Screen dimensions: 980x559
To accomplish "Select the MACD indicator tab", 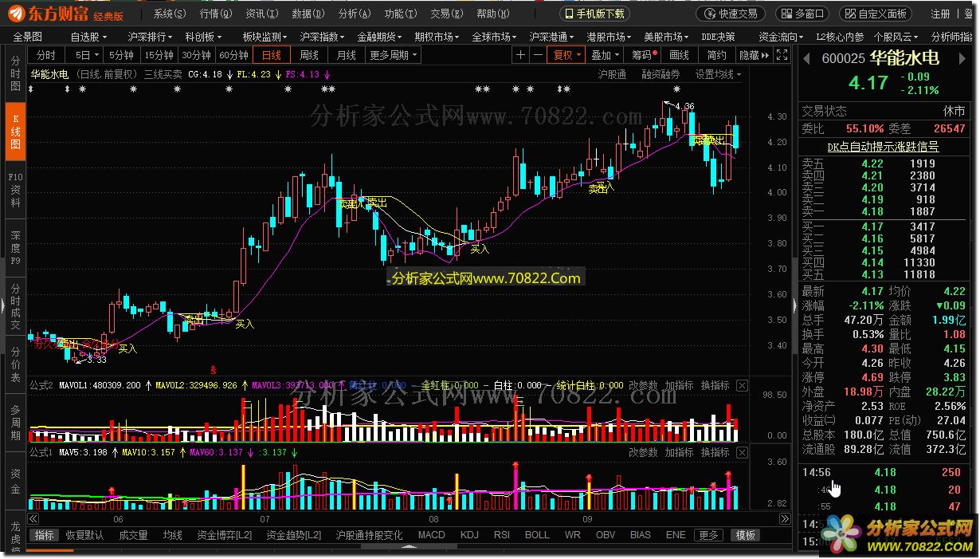I will click(x=431, y=535).
